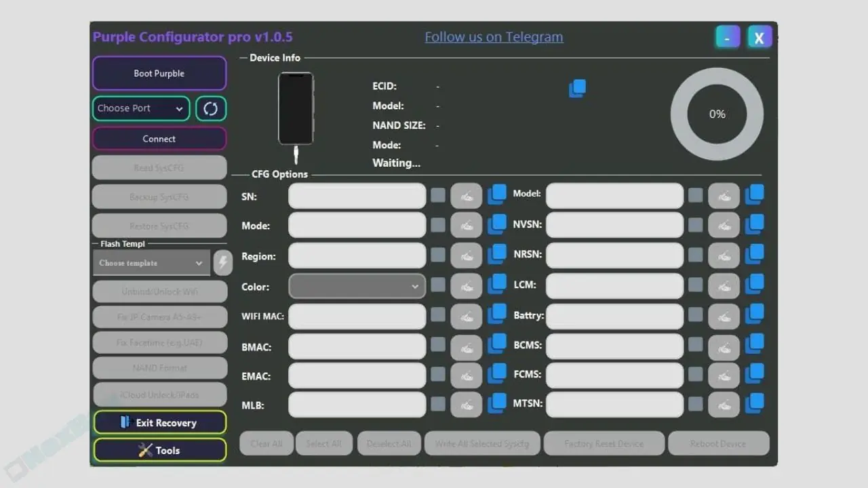Screen dimensions: 868x488
Task: Click the copy icon next to the MTSN field
Action: (x=754, y=403)
